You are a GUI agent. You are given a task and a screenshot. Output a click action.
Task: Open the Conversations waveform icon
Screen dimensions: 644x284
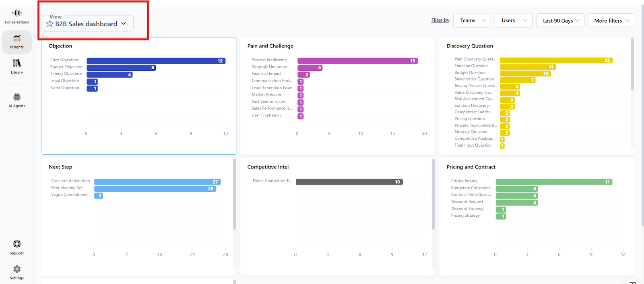point(17,13)
